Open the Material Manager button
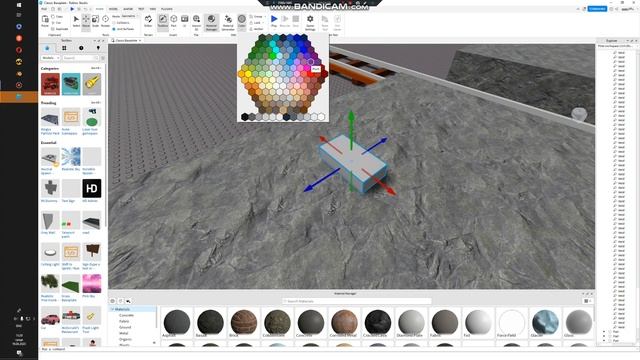The height and width of the screenshot is (360, 640). [211, 22]
